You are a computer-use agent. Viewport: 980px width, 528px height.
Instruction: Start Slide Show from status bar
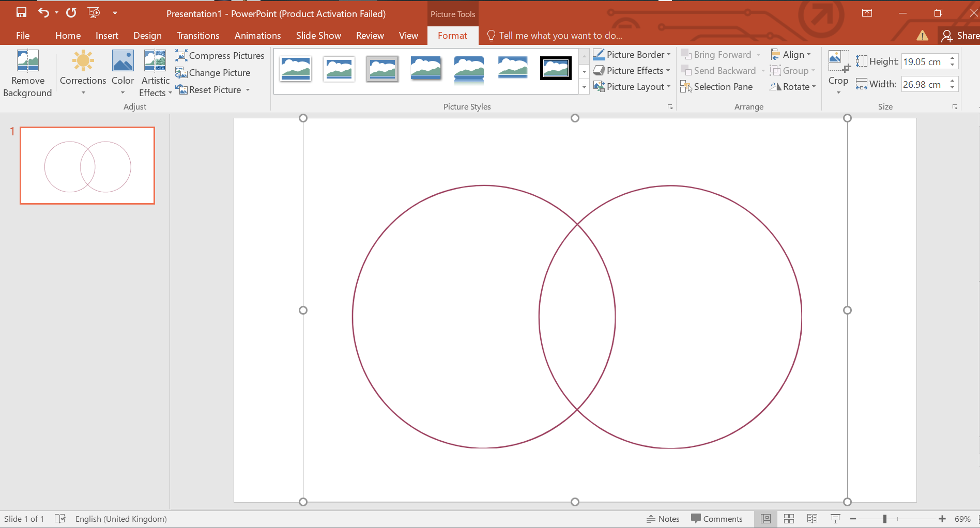point(835,519)
